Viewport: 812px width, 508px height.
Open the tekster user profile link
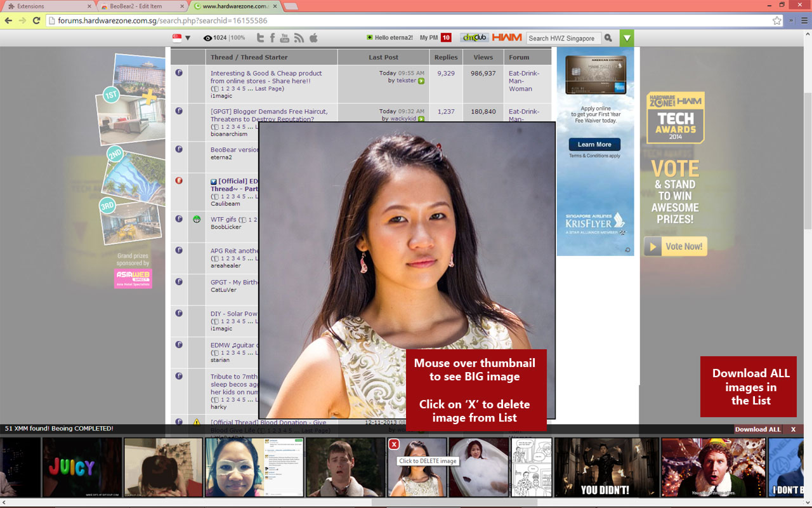[407, 81]
